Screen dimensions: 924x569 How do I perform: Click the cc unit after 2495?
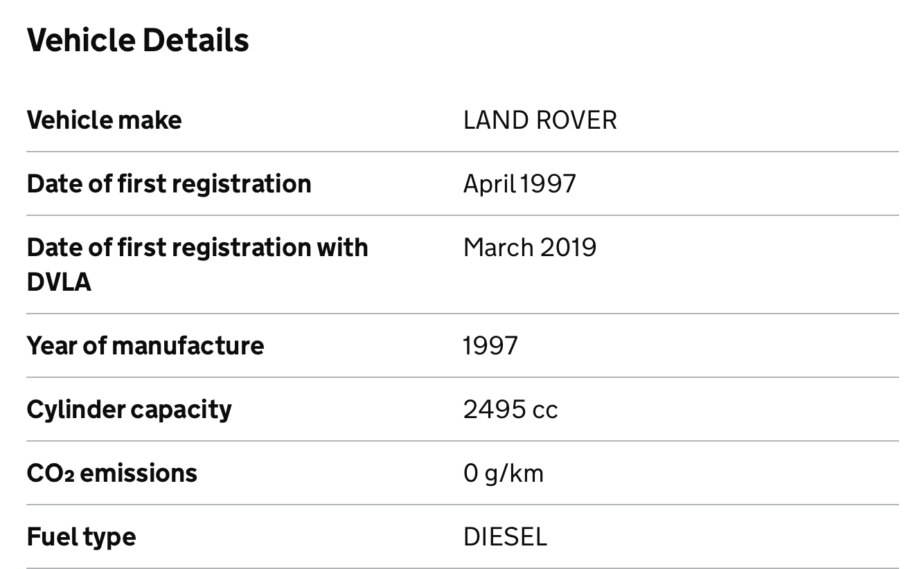(x=545, y=411)
